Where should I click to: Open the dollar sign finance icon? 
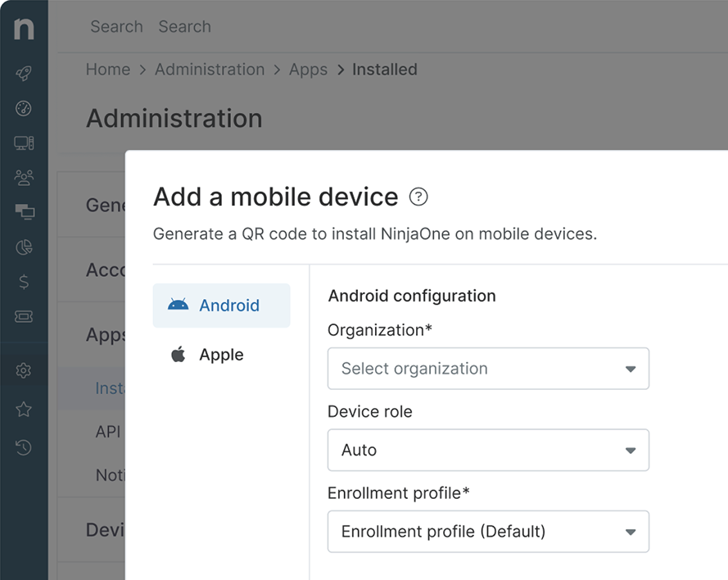24,282
